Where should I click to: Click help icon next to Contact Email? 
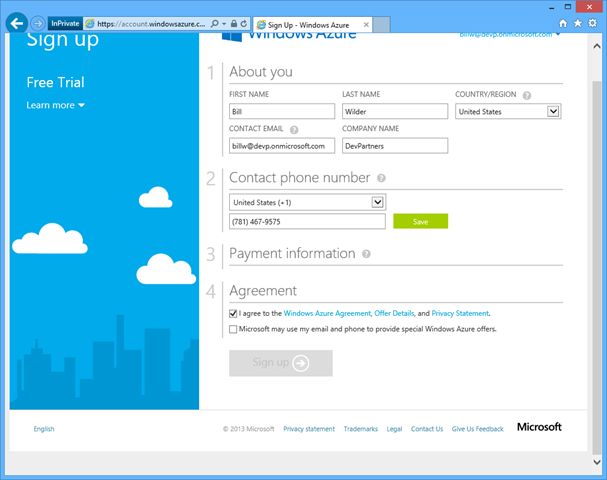[294, 130]
